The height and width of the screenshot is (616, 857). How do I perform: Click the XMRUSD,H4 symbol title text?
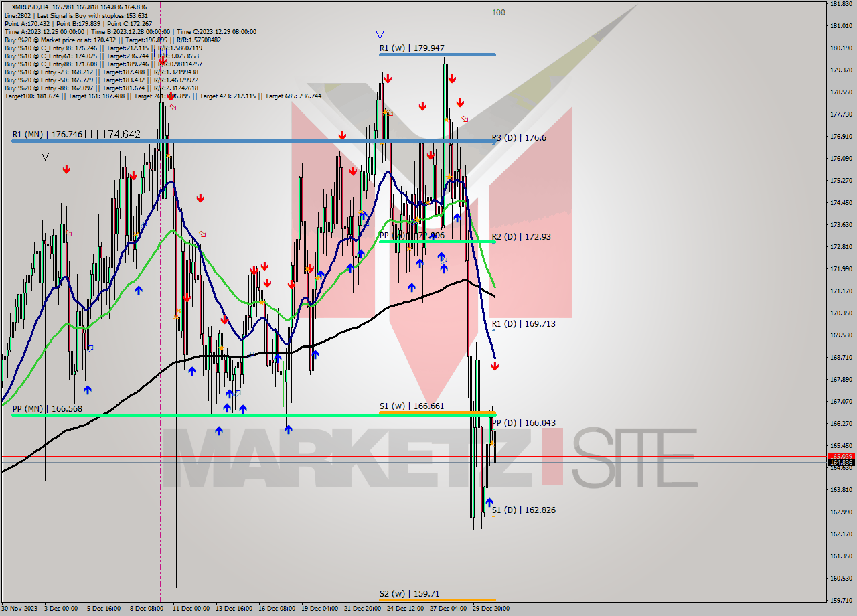[31, 7]
